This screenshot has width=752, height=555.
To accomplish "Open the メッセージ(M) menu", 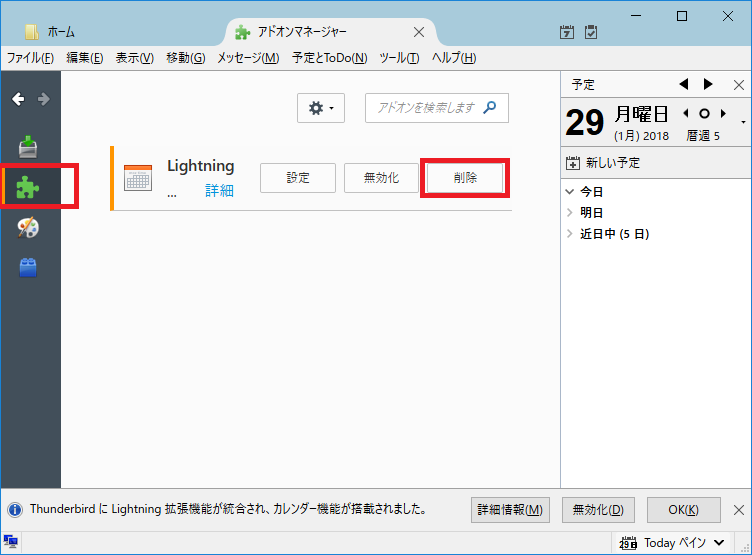I will [x=248, y=58].
